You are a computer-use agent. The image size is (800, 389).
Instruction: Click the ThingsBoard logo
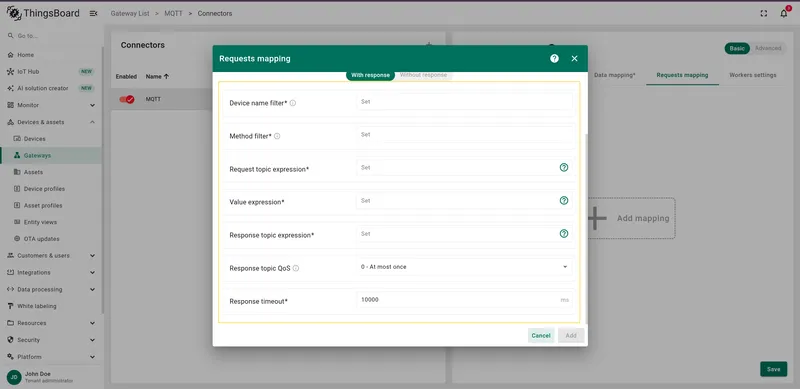click(43, 13)
